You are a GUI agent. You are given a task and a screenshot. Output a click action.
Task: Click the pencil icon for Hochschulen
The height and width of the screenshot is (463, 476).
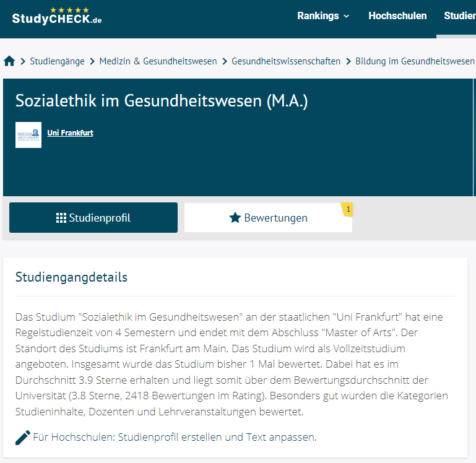point(23,437)
